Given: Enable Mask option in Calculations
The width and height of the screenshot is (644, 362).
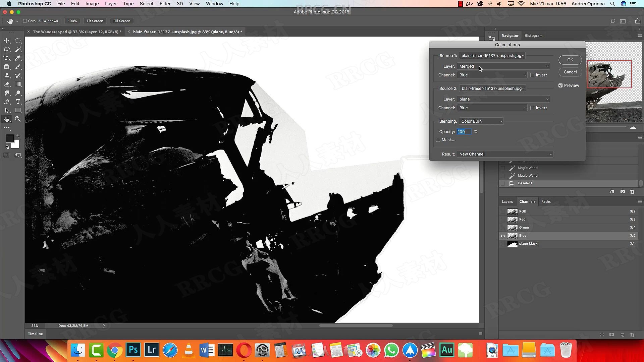Looking at the screenshot, I should (x=438, y=140).
